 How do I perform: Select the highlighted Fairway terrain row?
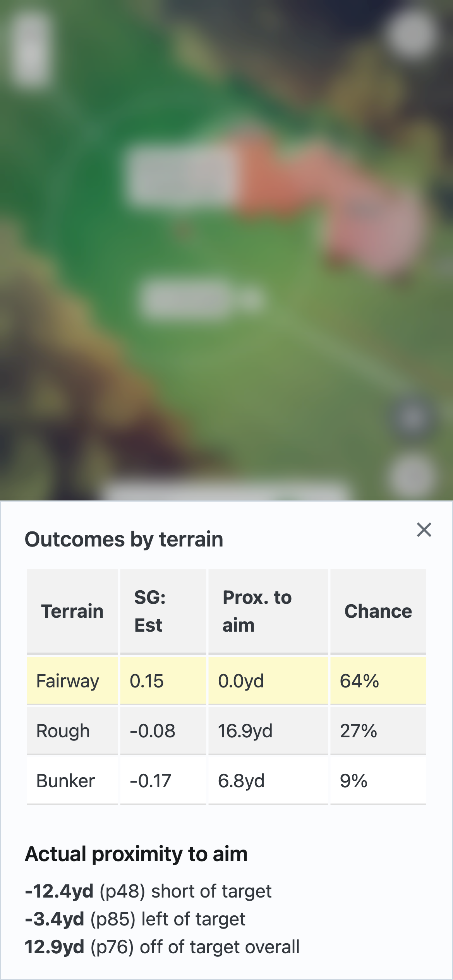(x=226, y=681)
